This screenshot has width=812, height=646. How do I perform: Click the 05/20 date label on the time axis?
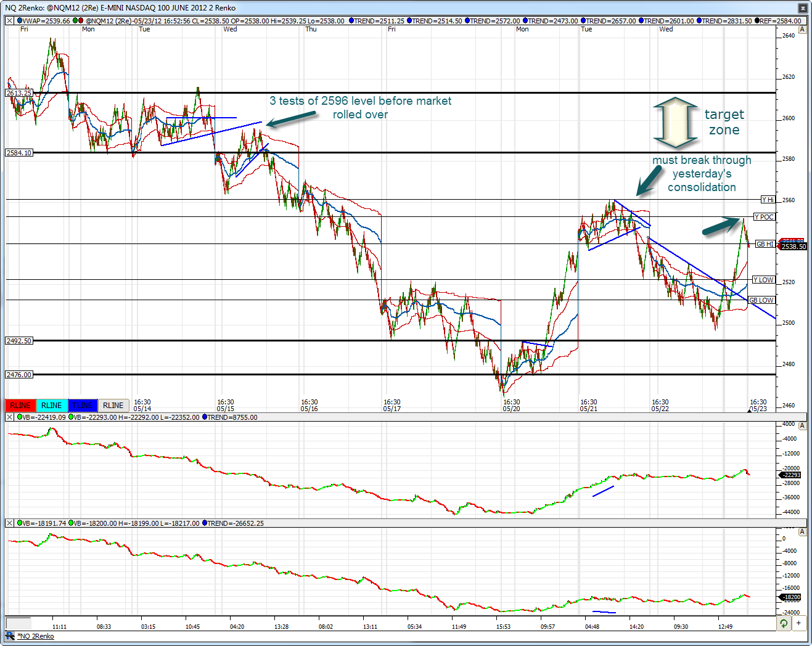[511, 409]
